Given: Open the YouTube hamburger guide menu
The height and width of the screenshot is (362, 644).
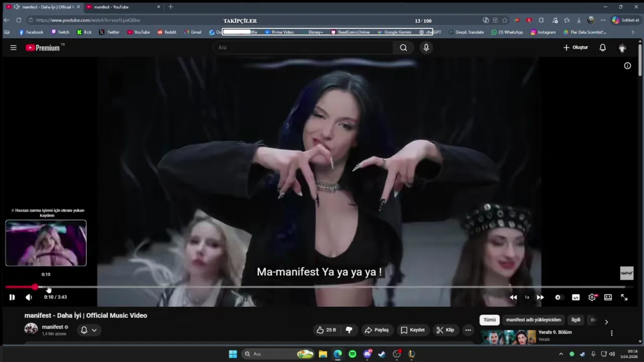Looking at the screenshot, I should 14,48.
